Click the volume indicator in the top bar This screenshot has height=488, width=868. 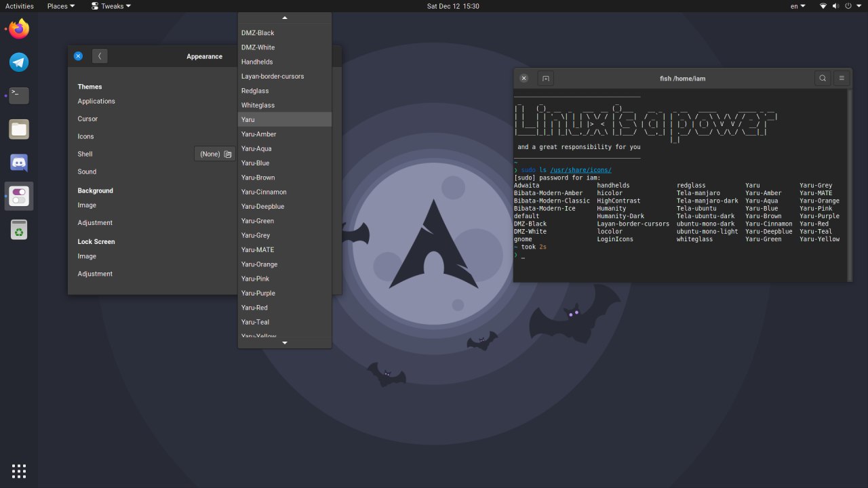(x=835, y=6)
